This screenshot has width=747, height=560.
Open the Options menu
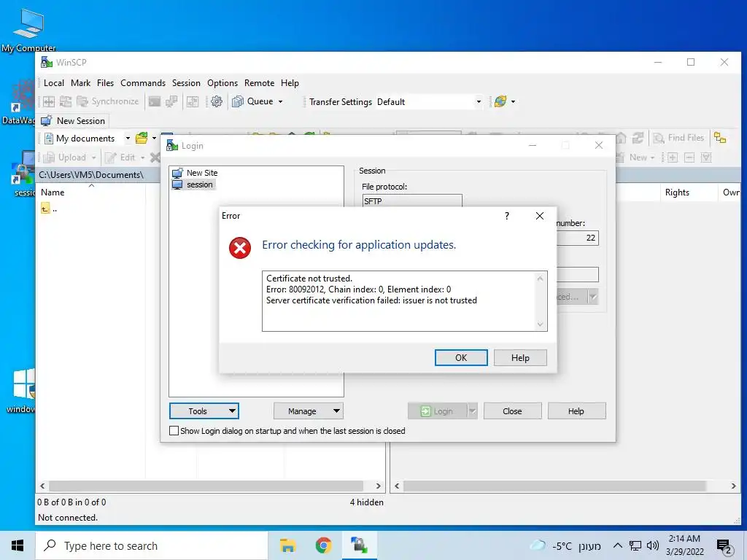pyautogui.click(x=222, y=83)
